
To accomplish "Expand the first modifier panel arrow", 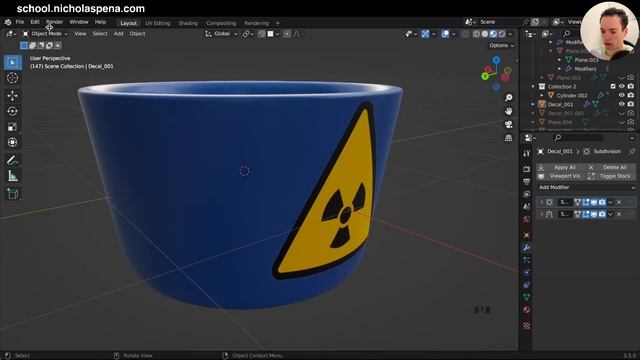I will [542, 202].
